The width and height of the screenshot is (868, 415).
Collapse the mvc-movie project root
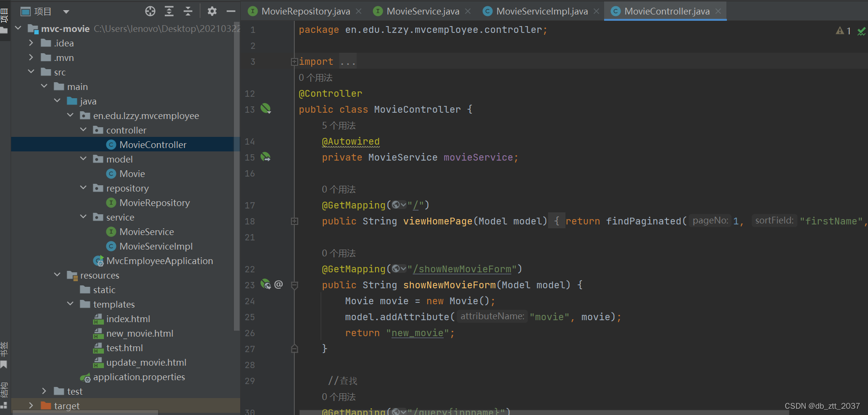[18, 28]
